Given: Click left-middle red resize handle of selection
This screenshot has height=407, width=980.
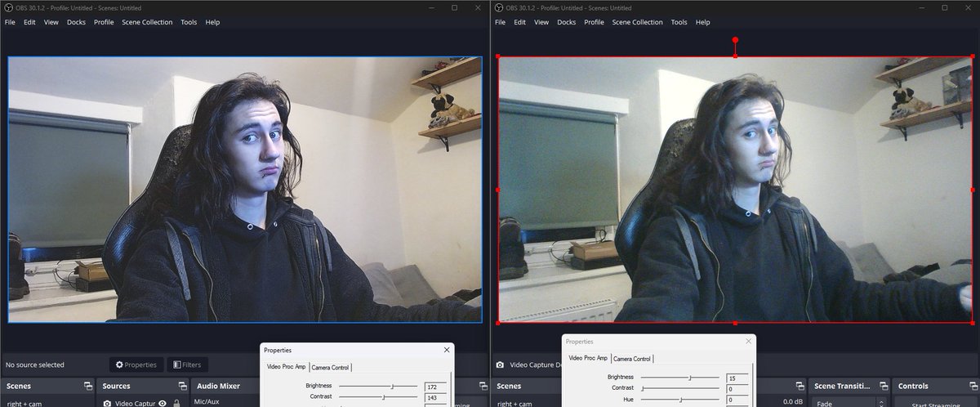Looking at the screenshot, I should 498,190.
